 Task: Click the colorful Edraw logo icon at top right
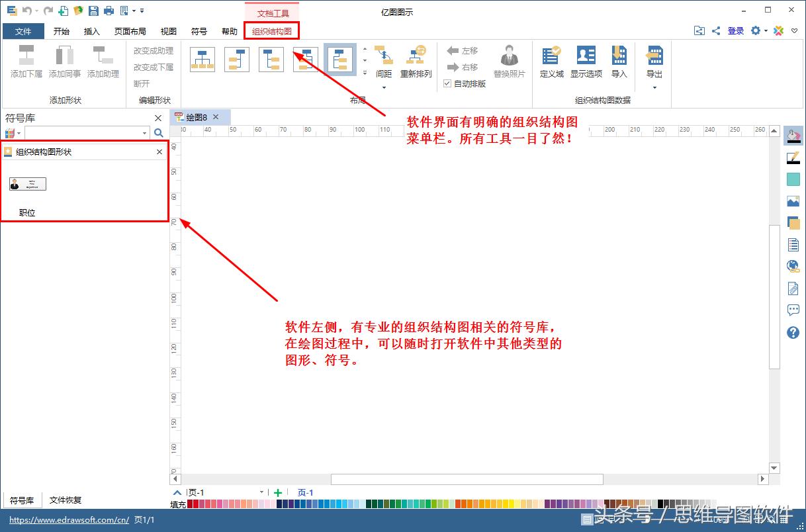click(779, 30)
